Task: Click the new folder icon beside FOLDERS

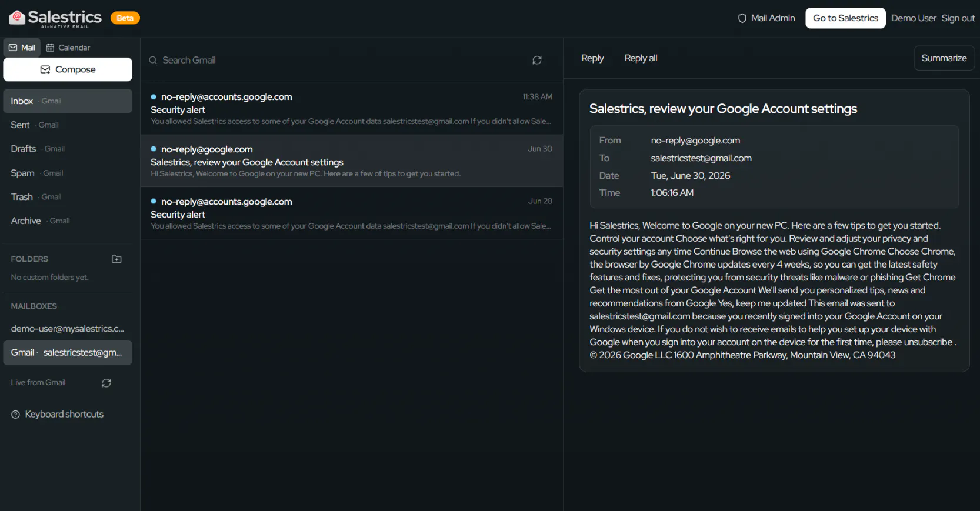Action: (x=116, y=259)
